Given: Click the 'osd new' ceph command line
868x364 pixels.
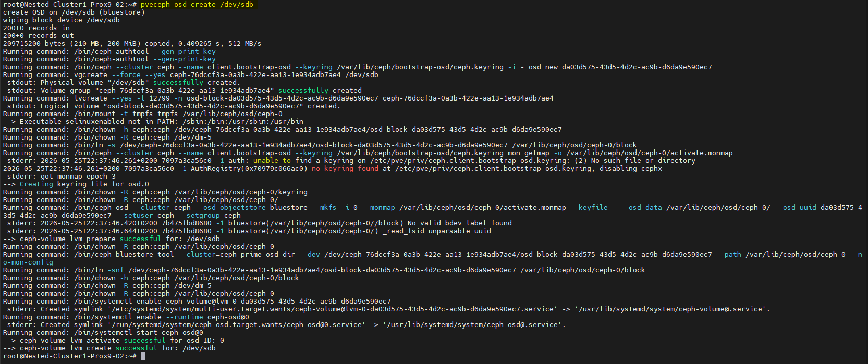Looking at the screenshot, I should coord(358,67).
